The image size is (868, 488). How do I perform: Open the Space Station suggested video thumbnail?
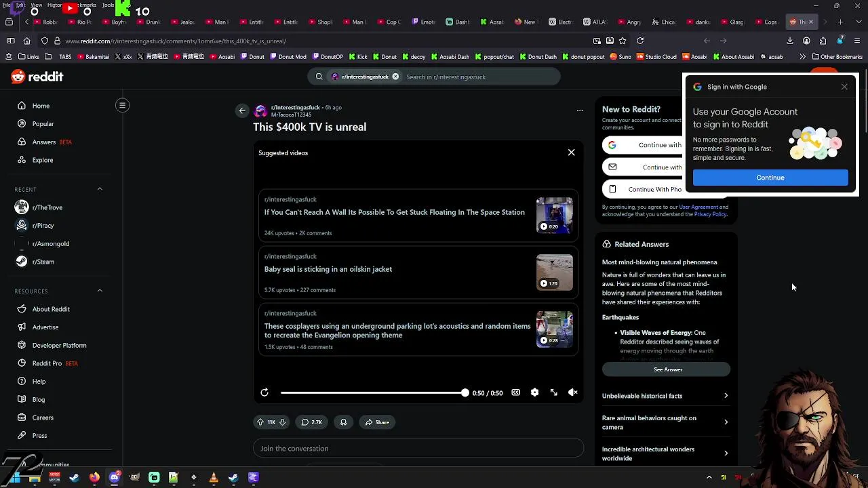(x=554, y=215)
